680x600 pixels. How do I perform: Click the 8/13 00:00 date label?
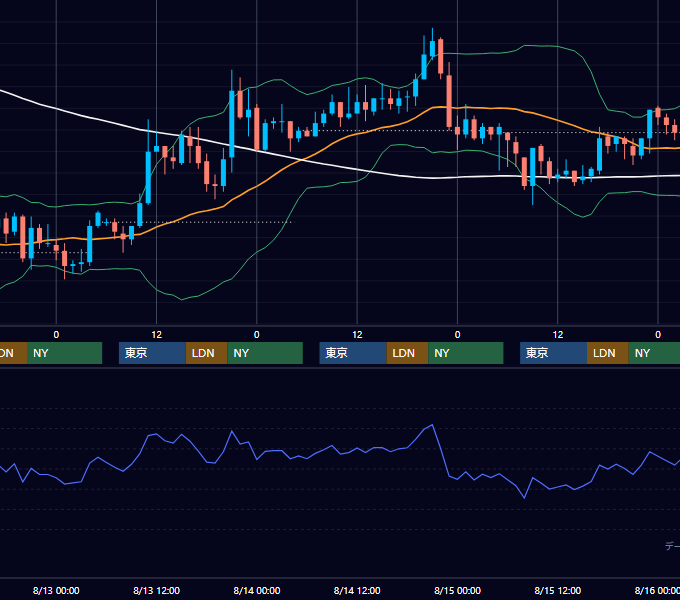pyautogui.click(x=56, y=590)
